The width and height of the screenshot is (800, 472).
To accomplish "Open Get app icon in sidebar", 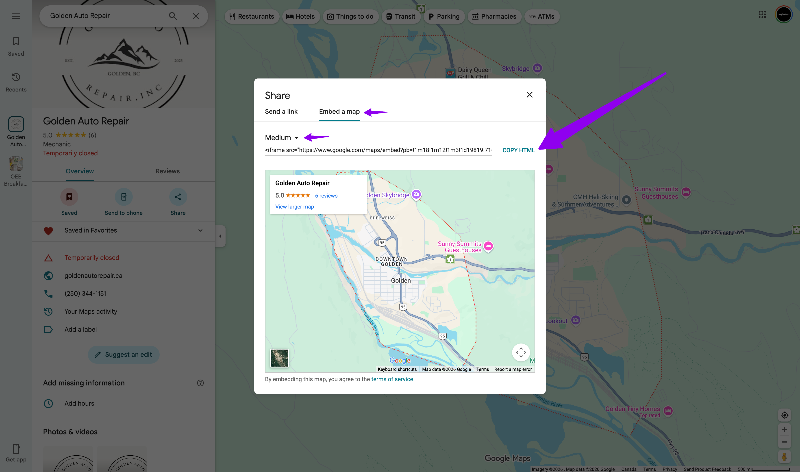I will [16, 453].
